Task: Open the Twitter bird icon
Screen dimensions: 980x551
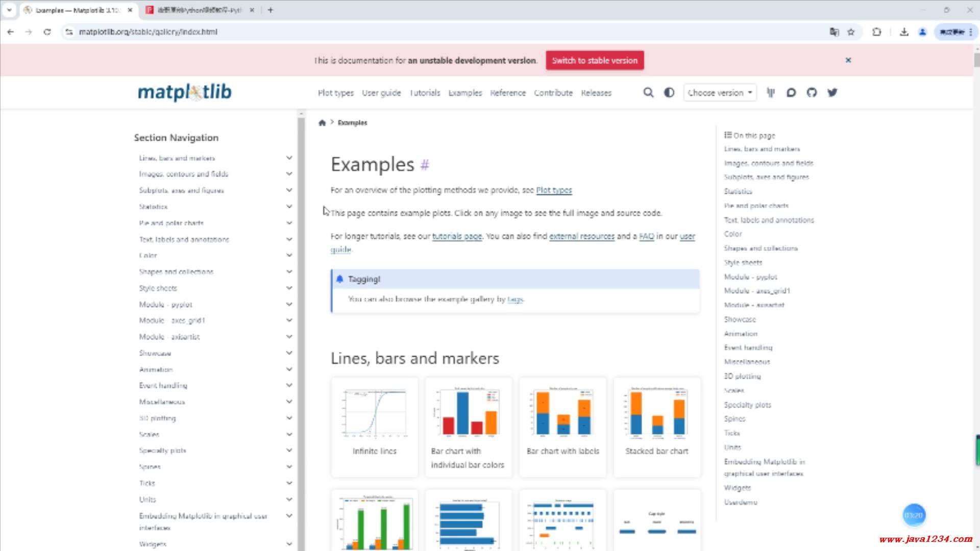Action: pos(832,92)
